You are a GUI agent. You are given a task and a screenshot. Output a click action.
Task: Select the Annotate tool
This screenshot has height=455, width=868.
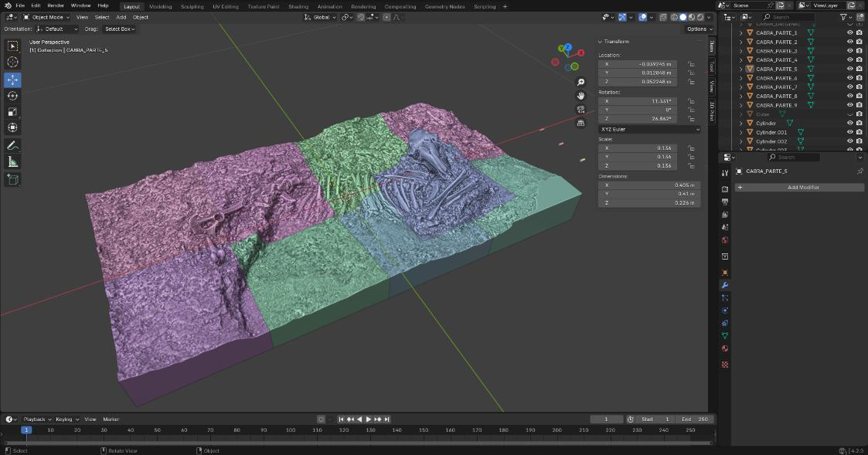click(12, 145)
